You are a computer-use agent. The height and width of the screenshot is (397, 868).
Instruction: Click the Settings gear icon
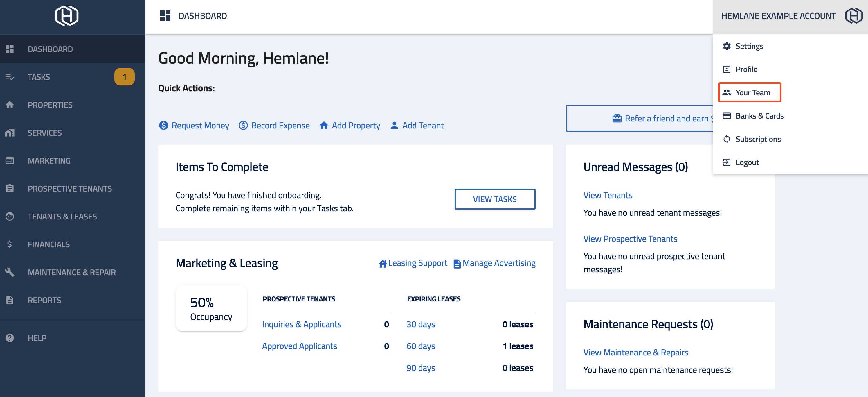click(x=727, y=46)
